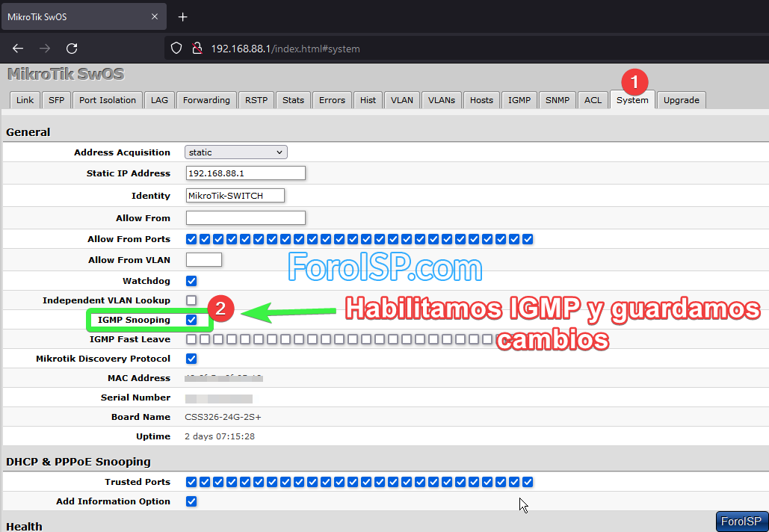Open the tracking protection shield icon
Screen dimensions: 769x532
point(177,48)
